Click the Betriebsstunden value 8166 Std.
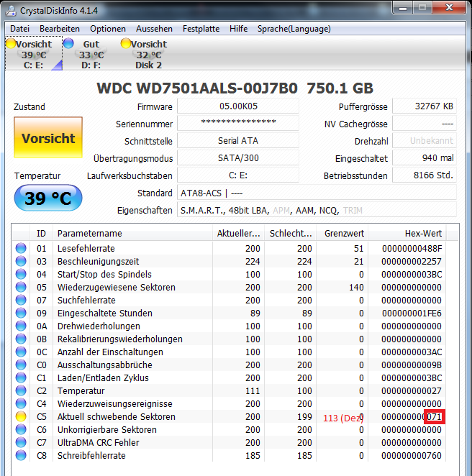Screen dimensions: 472x476 425,175
